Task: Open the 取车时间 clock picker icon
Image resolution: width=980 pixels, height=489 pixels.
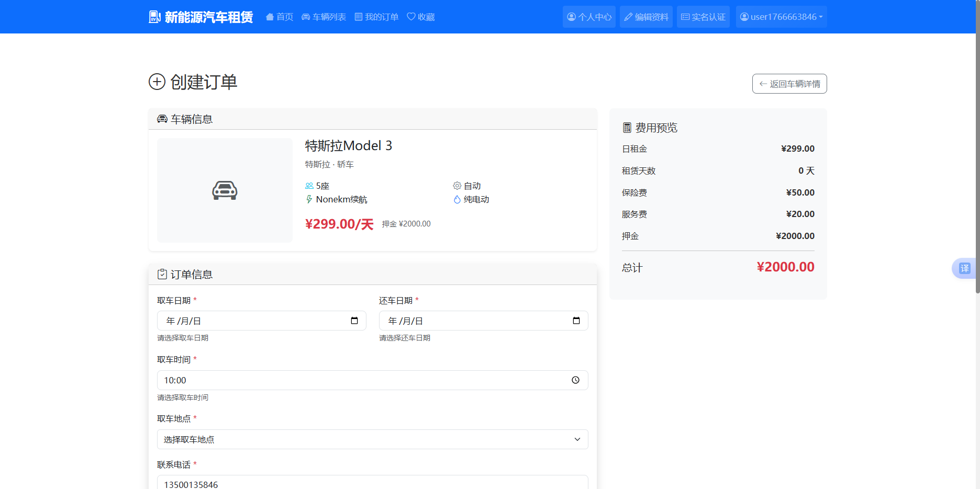Action: (575, 380)
